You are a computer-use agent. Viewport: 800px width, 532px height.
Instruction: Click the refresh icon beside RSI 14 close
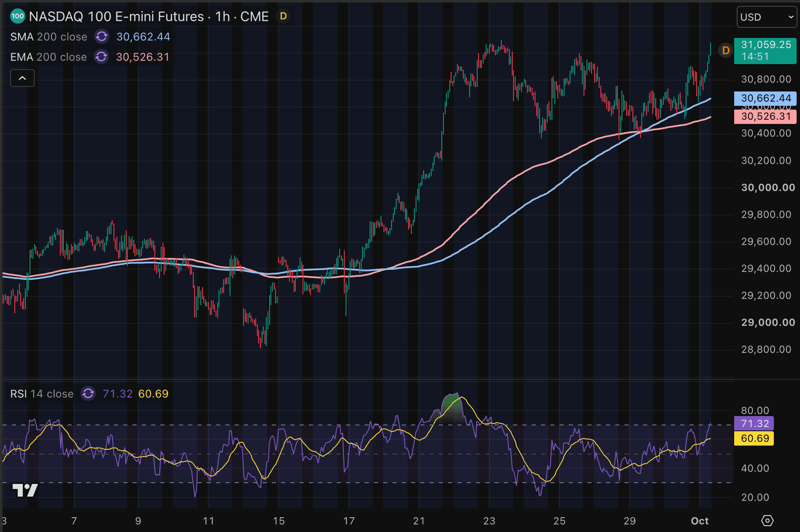click(88, 394)
